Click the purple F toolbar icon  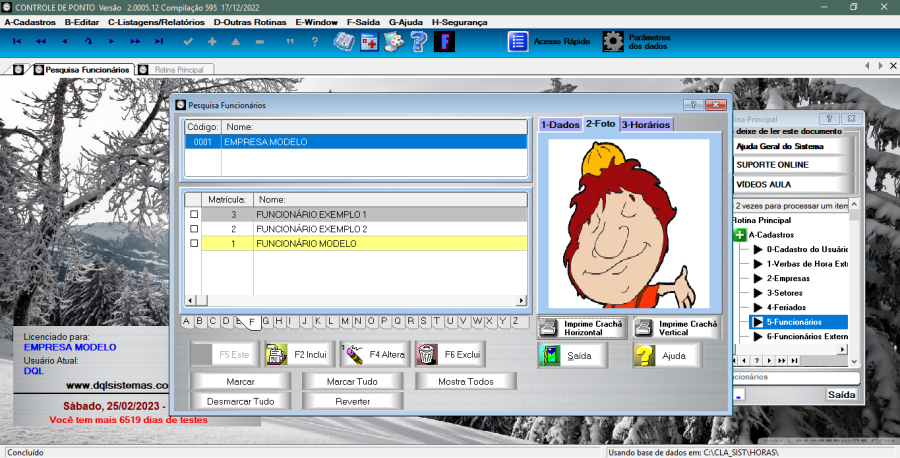coord(444,42)
